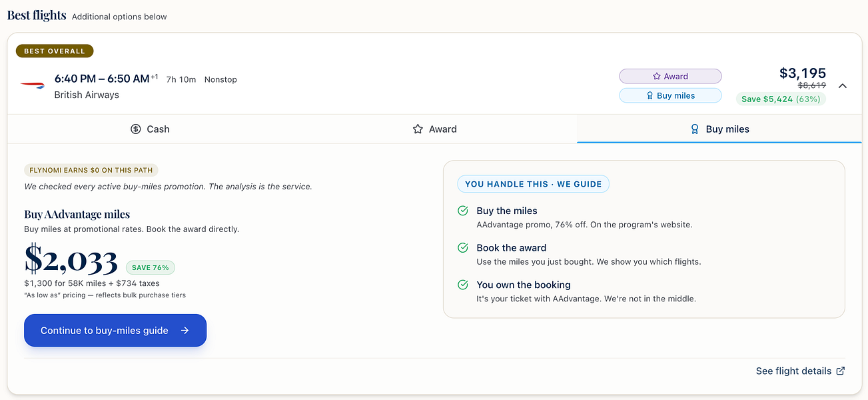Click the 7h 10m duration
The height and width of the screenshot is (400, 868).
pyautogui.click(x=181, y=79)
